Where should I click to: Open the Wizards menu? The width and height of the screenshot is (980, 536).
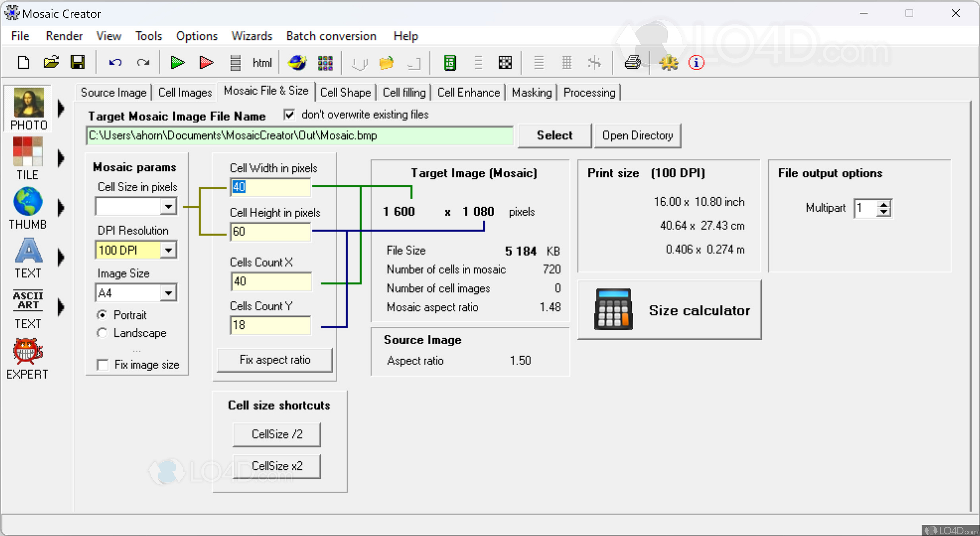click(x=251, y=36)
